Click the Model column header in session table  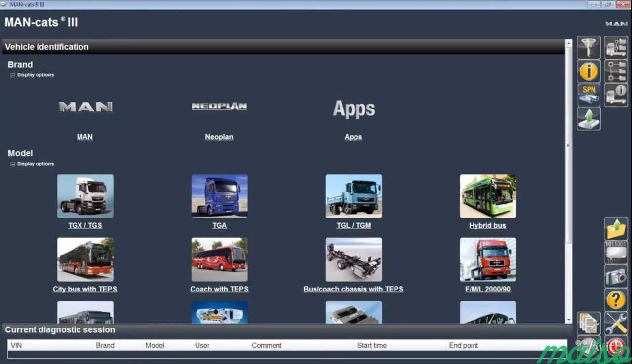pos(155,345)
